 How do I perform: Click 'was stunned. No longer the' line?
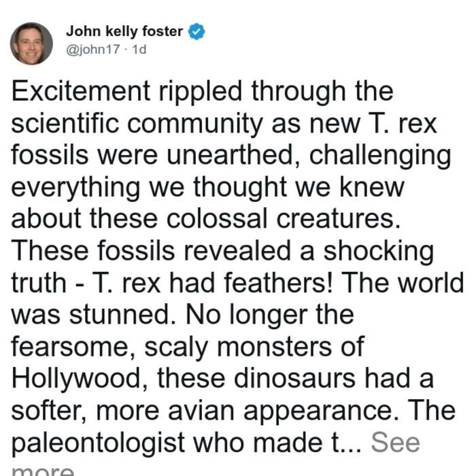pyautogui.click(x=182, y=315)
